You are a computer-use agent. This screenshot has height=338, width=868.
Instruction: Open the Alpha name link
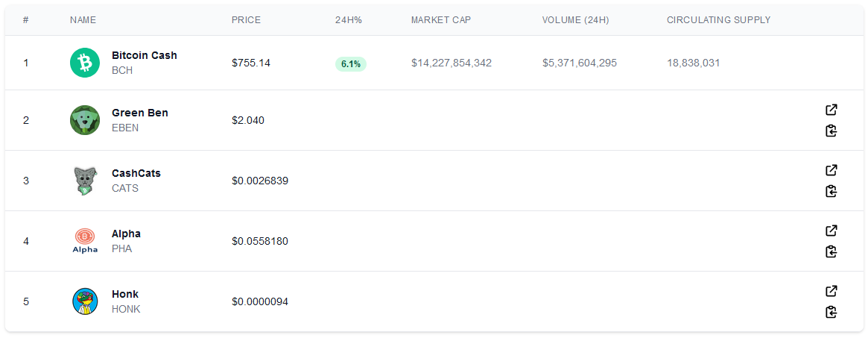click(126, 234)
